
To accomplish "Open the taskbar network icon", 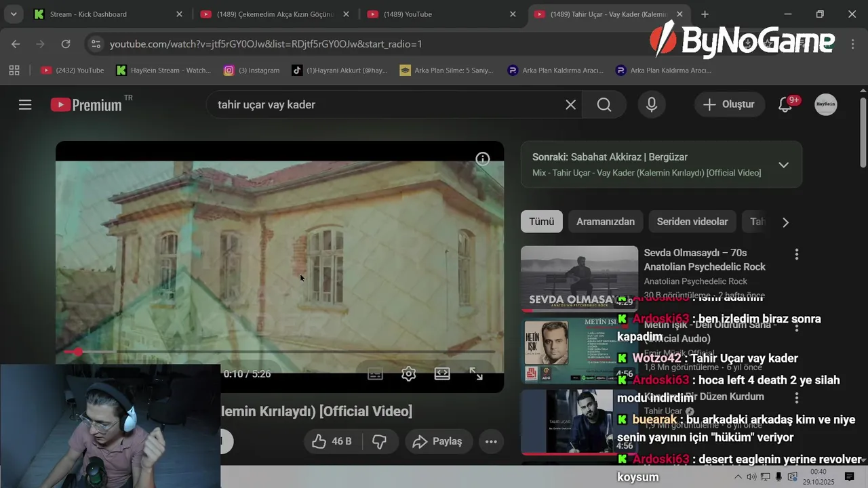I will 765,477.
